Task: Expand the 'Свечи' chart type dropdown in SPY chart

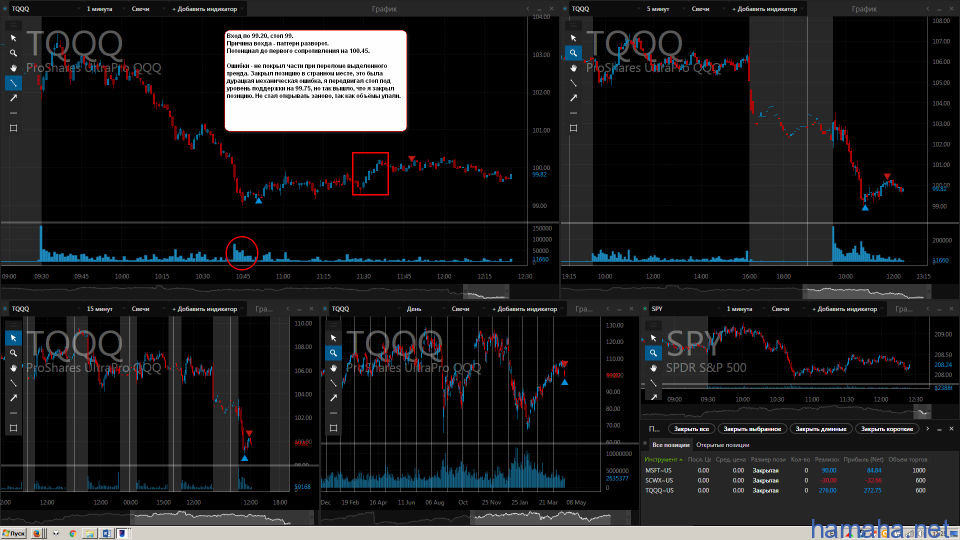Action: (x=781, y=309)
